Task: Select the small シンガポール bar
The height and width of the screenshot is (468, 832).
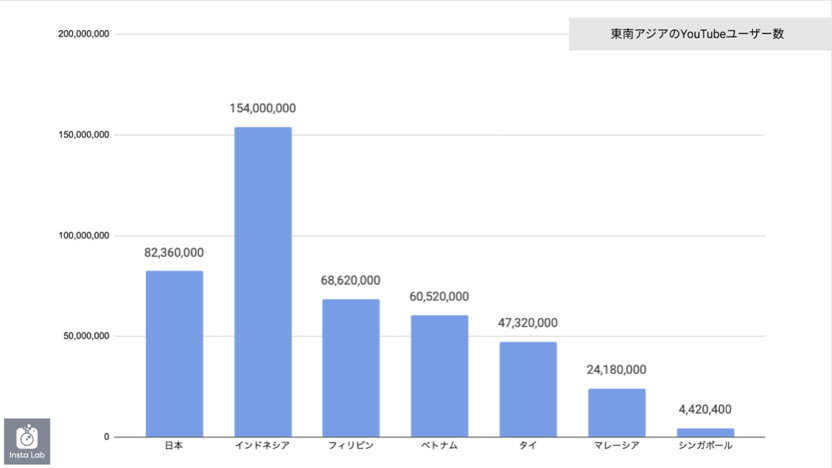Action: pyautogui.click(x=705, y=432)
